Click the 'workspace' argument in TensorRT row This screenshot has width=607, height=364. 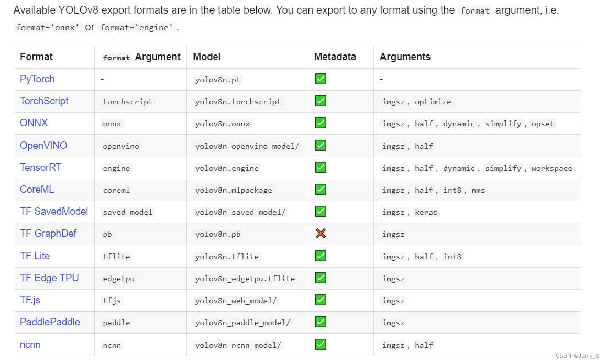(x=551, y=169)
